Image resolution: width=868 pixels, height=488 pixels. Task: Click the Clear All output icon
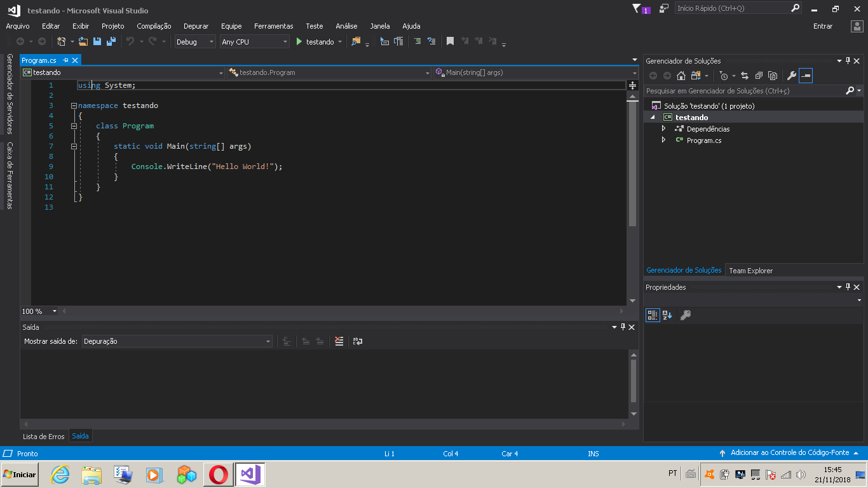click(x=339, y=341)
